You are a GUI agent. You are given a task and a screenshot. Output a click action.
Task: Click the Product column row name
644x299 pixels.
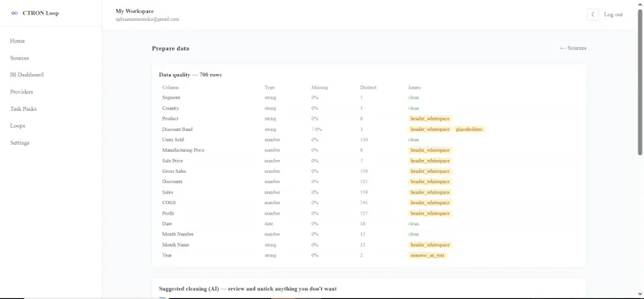click(171, 118)
